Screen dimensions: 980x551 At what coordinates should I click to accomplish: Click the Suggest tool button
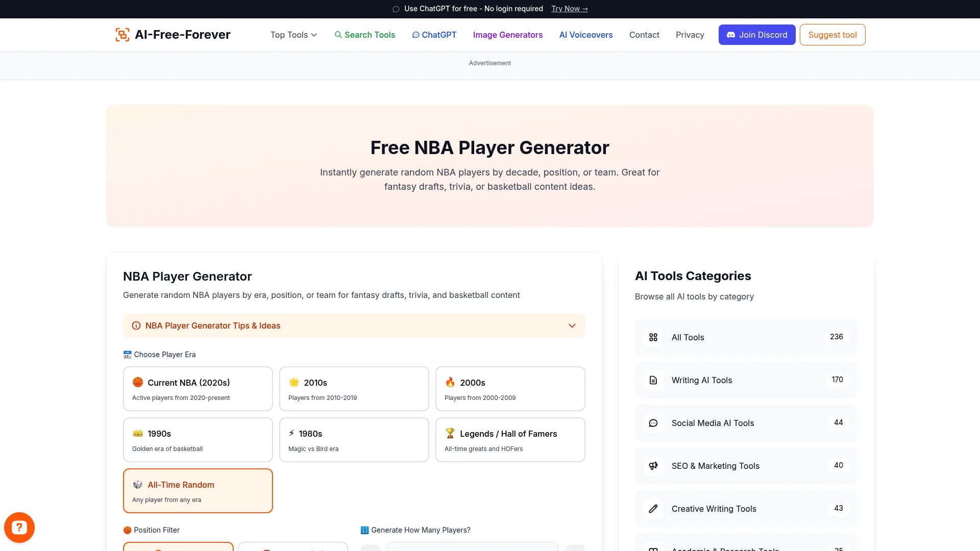(x=832, y=35)
